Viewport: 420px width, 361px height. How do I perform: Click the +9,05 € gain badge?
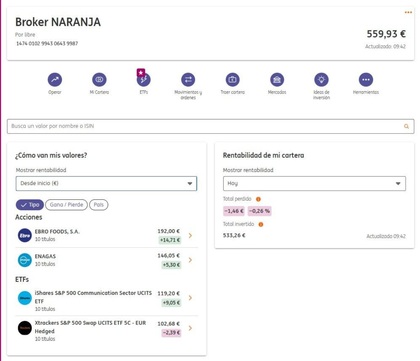(171, 303)
